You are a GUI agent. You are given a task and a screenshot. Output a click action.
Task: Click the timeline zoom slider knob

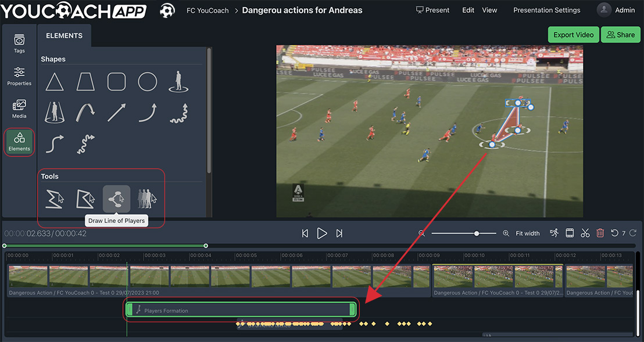(x=477, y=233)
